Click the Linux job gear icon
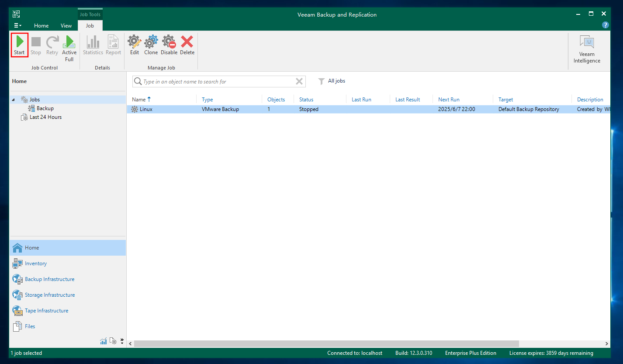This screenshot has height=364, width=623. pyautogui.click(x=135, y=109)
